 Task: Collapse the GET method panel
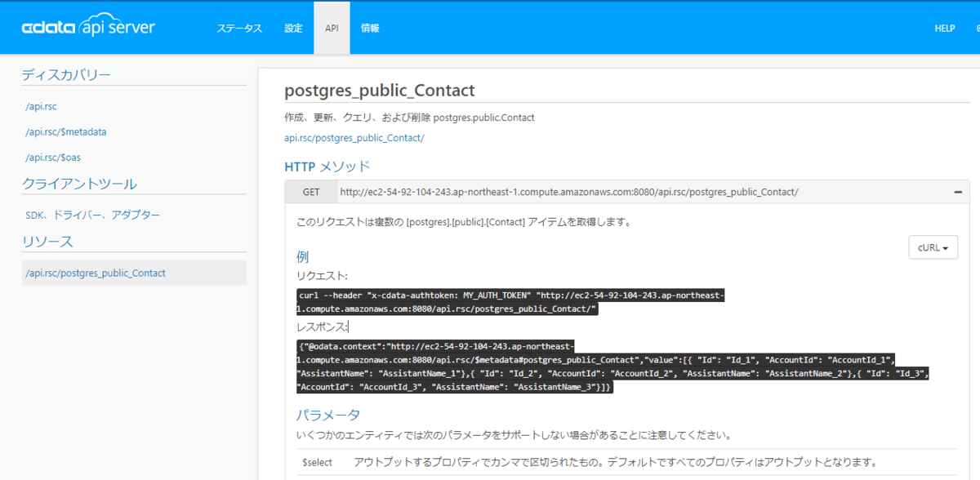coord(957,192)
